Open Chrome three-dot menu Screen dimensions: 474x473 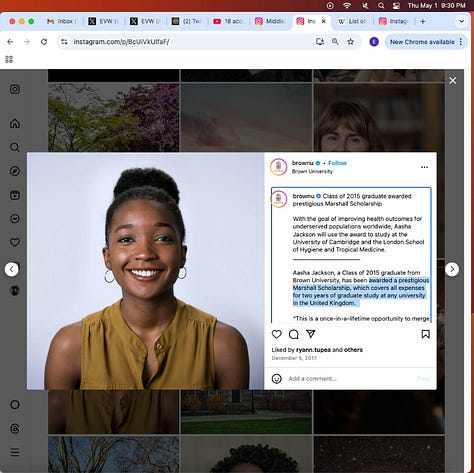pyautogui.click(x=461, y=42)
